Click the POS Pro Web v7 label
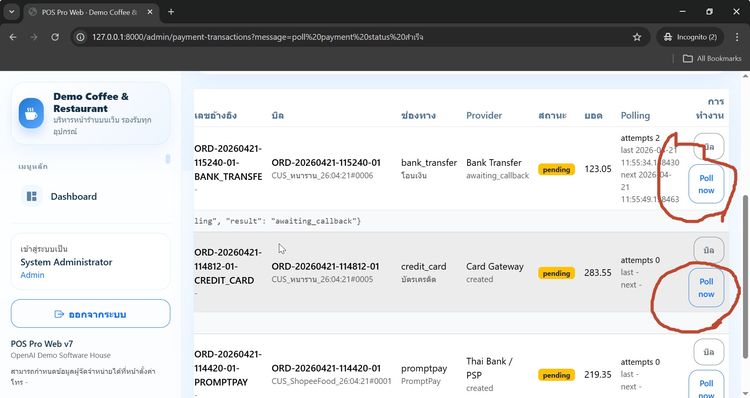Image resolution: width=750 pixels, height=398 pixels. coord(42,344)
